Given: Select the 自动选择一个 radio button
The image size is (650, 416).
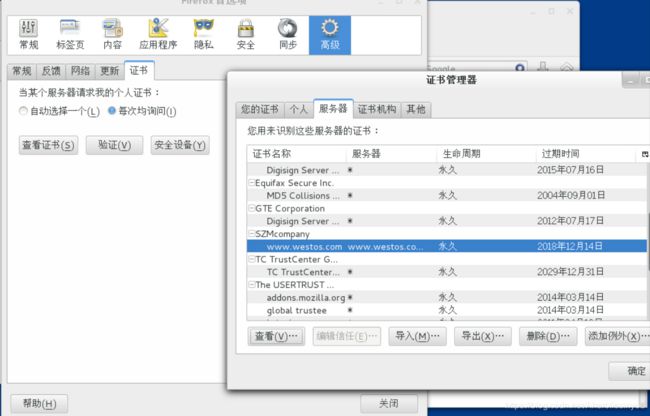Looking at the screenshot, I should pyautogui.click(x=23, y=111).
